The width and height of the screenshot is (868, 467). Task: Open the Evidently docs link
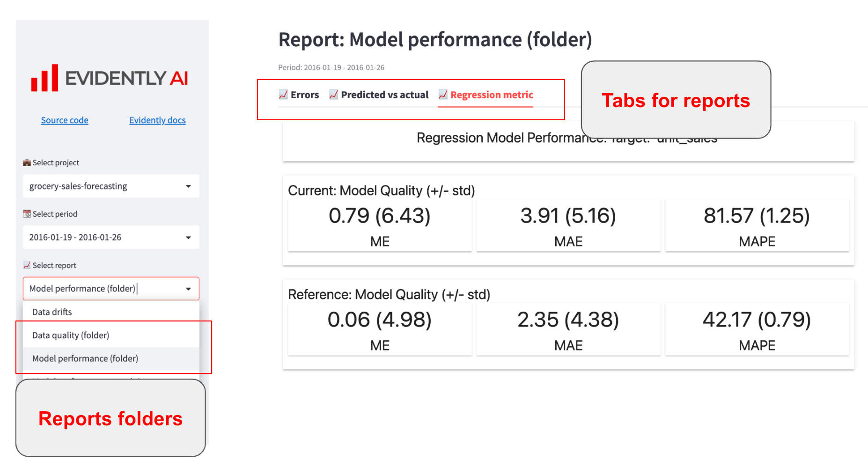[x=157, y=120]
